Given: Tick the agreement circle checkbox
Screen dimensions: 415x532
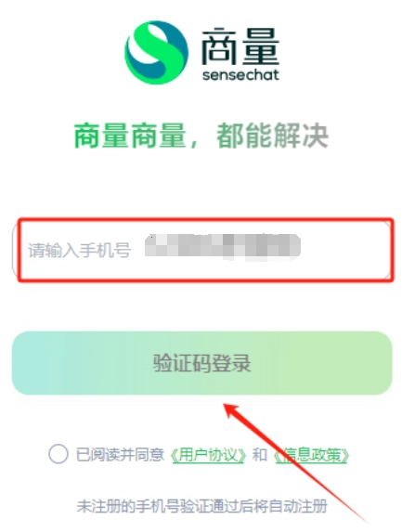Looking at the screenshot, I should (x=58, y=454).
